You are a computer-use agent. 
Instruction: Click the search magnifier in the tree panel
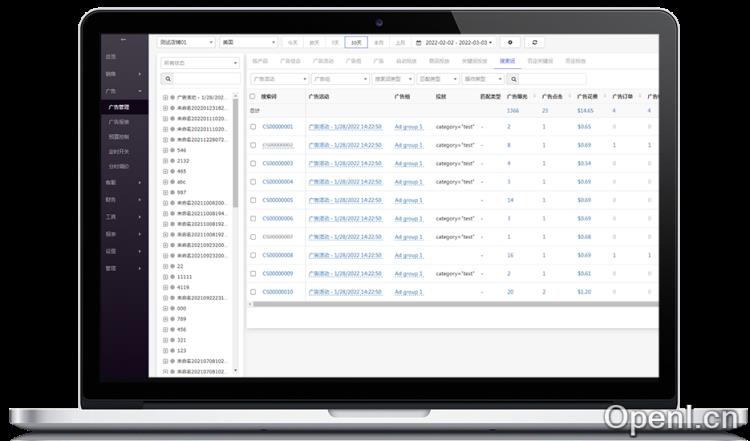click(x=167, y=78)
